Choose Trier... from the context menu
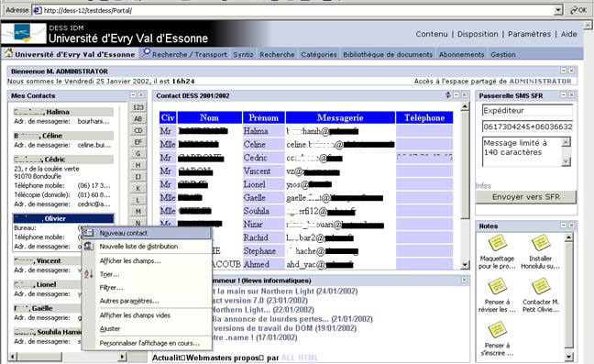 pos(147,274)
